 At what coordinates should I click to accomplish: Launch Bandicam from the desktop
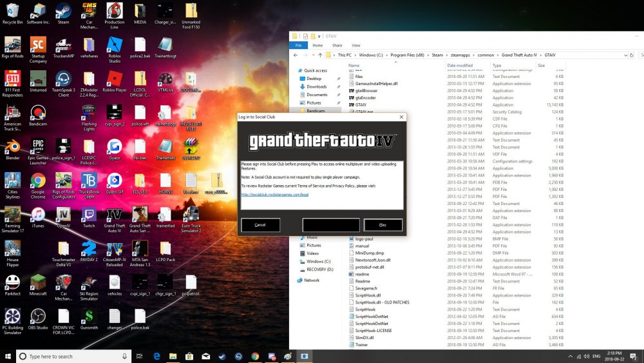pos(38,115)
